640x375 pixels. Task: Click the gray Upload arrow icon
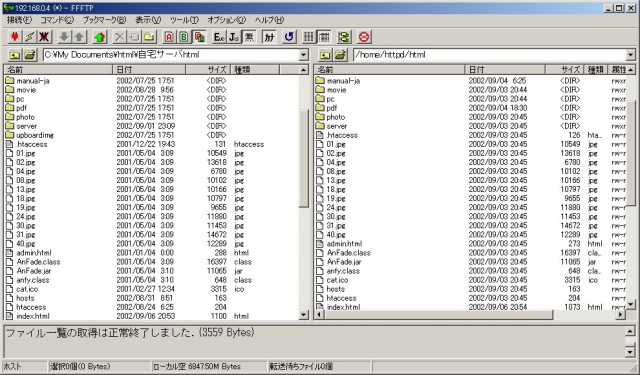79,37
